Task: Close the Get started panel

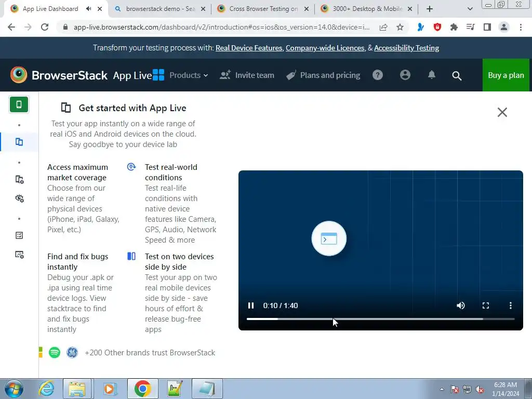Action: click(x=502, y=112)
